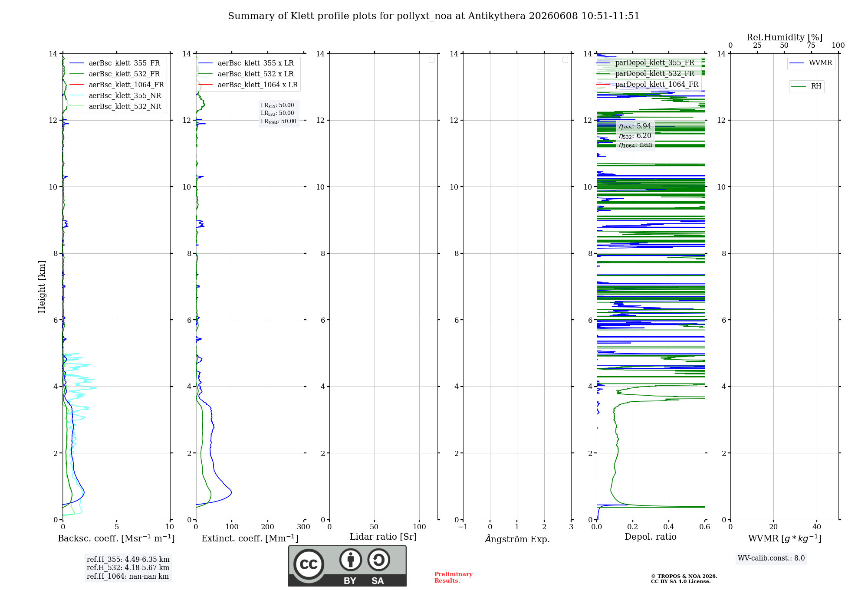Click the blue 355 extinction peak near 100
Image resolution: width=868 pixels, height=590 pixels.
pos(231,492)
